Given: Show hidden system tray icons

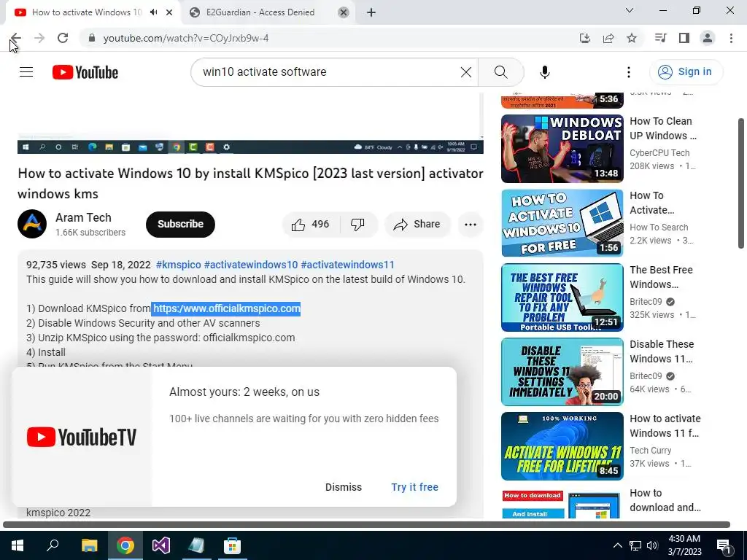Looking at the screenshot, I should click(617, 545).
